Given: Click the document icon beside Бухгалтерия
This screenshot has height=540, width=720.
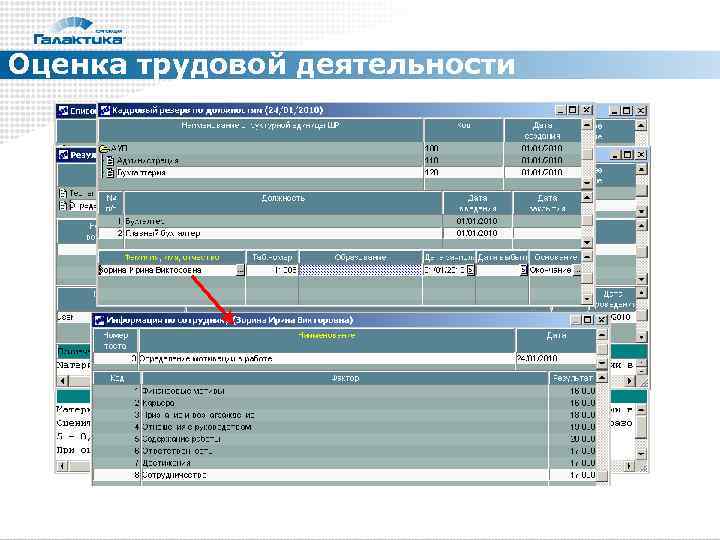Looking at the screenshot, I should click(110, 173).
